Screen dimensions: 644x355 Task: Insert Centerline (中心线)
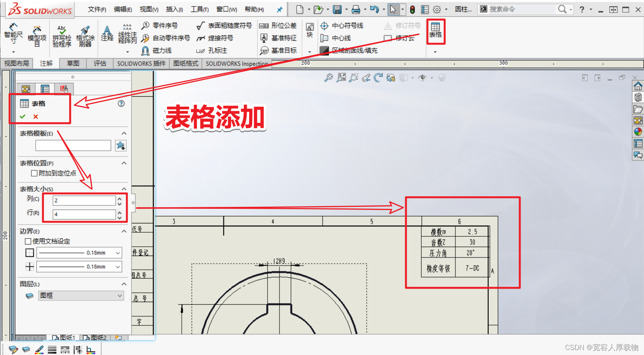click(x=335, y=38)
